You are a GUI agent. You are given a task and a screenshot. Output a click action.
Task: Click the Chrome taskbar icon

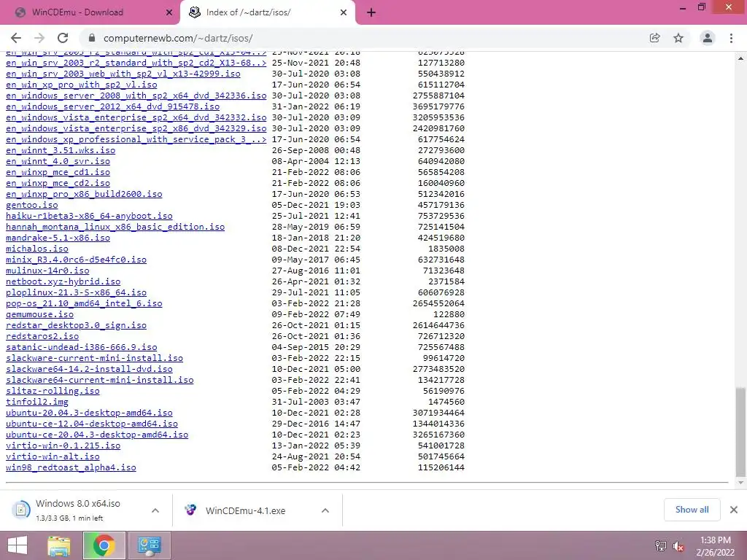click(104, 545)
